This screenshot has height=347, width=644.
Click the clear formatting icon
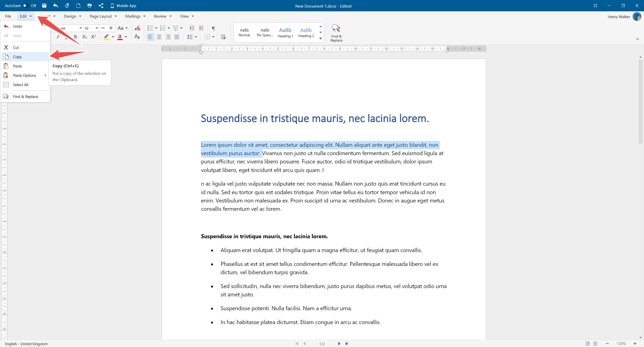coord(137,28)
